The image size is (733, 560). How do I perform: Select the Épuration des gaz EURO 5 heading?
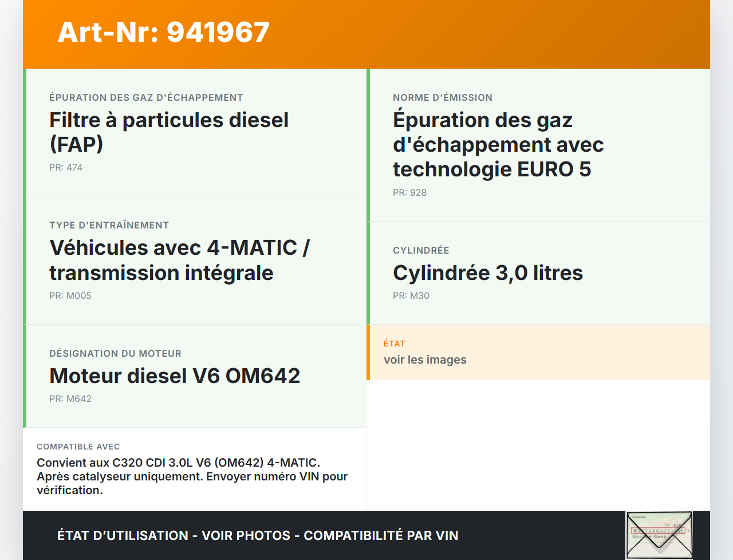(498, 144)
